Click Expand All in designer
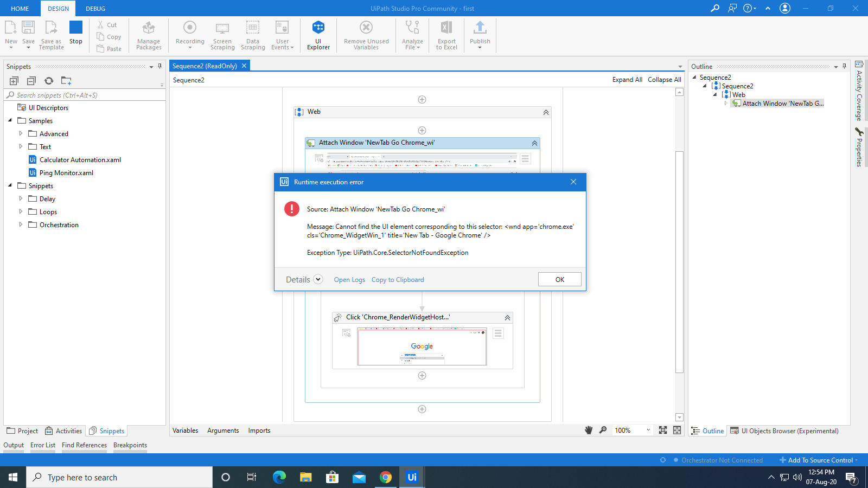Viewport: 868px width, 488px height. [627, 80]
